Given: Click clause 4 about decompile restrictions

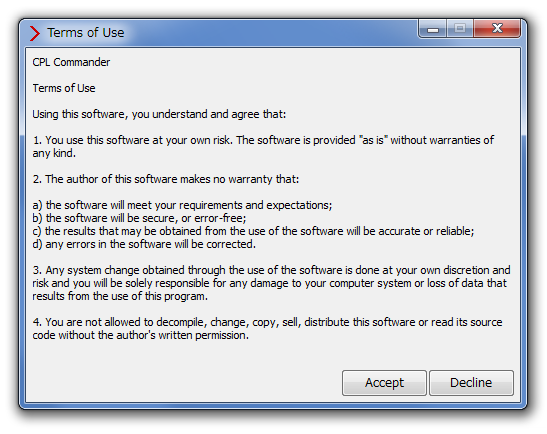Looking at the screenshot, I should tap(267, 329).
